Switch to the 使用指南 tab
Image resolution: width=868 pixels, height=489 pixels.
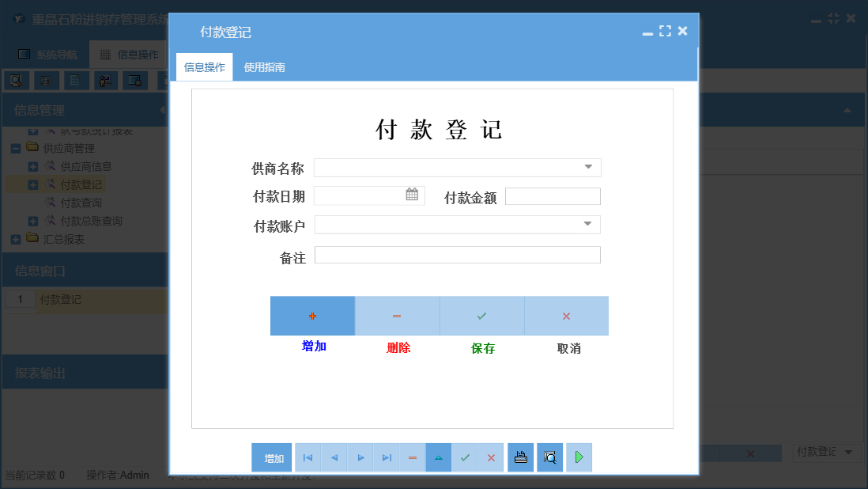[x=264, y=66]
